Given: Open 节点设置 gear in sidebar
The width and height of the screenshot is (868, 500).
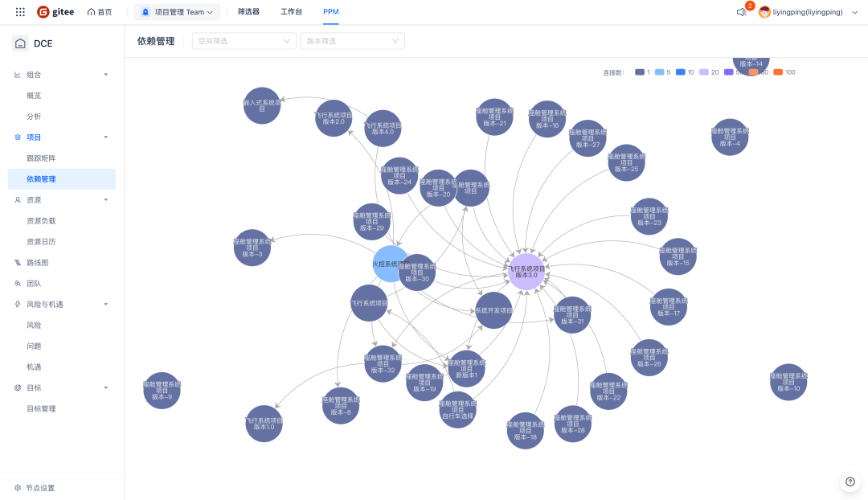Looking at the screenshot, I should (18, 488).
